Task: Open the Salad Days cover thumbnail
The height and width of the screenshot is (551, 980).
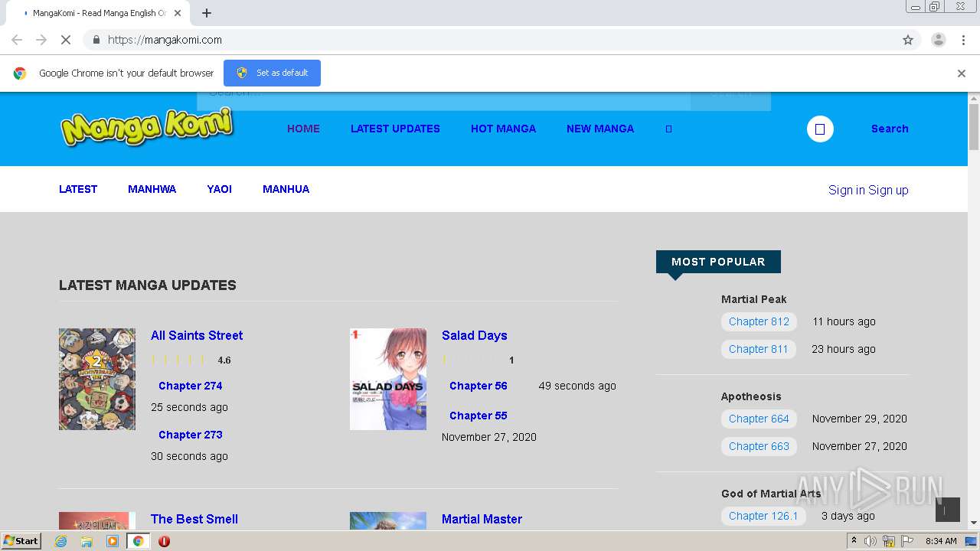Action: click(x=388, y=379)
